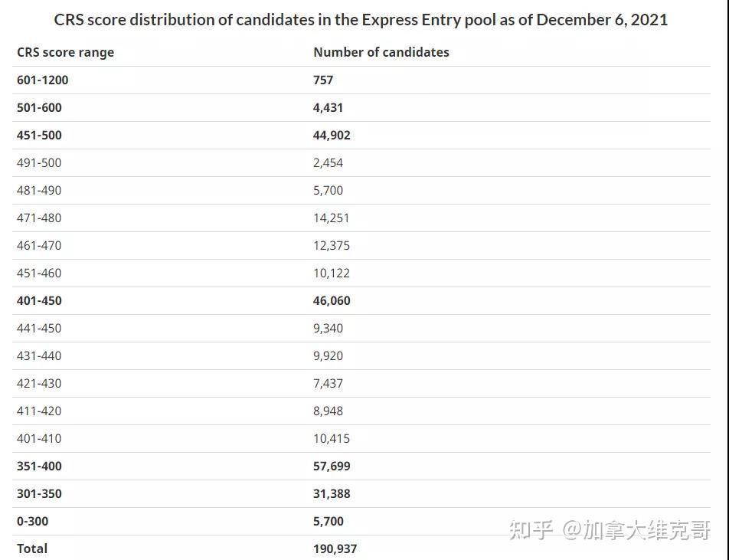Select the Total 190,937 value

[x=335, y=549]
